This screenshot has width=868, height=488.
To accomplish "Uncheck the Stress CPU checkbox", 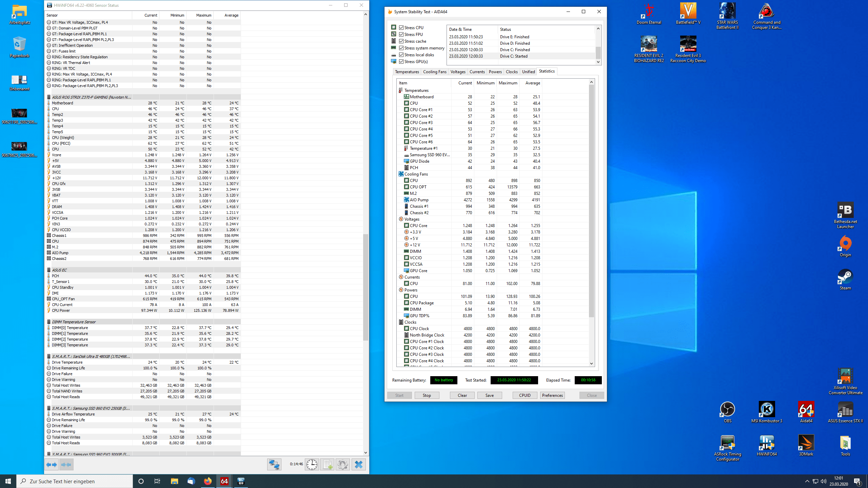I will pos(401,27).
